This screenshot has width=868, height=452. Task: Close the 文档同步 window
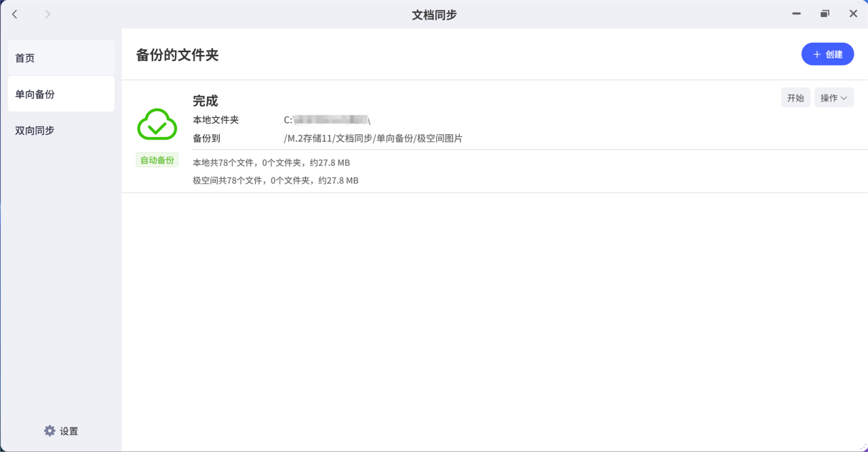853,14
